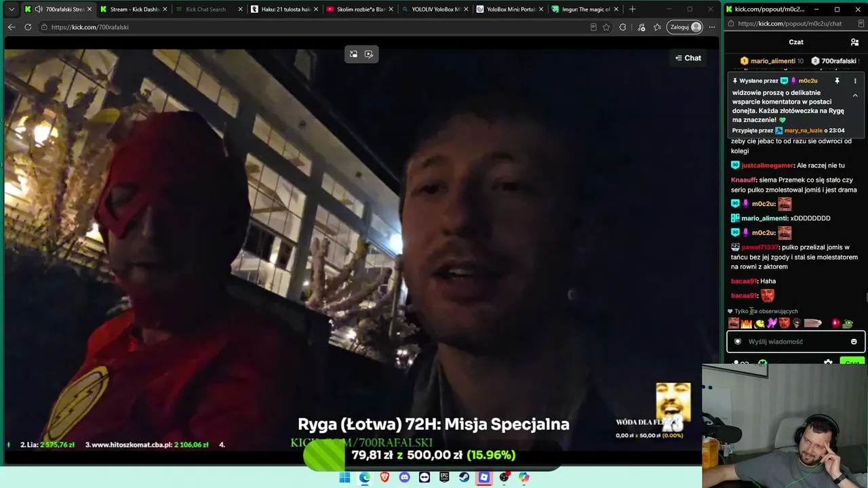Image resolution: width=868 pixels, height=488 pixels.
Task: Select the first mustache face quick emote
Action: click(734, 323)
